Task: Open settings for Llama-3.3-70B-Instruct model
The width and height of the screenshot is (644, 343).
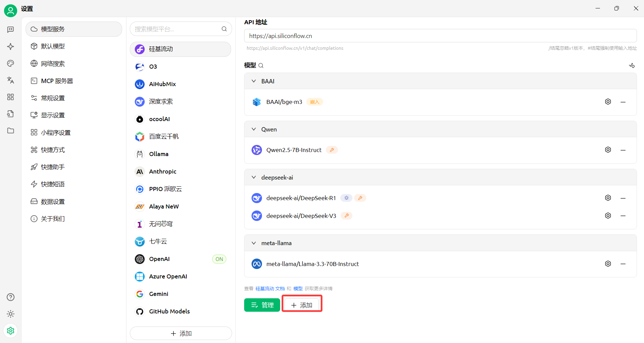Action: coord(608,264)
